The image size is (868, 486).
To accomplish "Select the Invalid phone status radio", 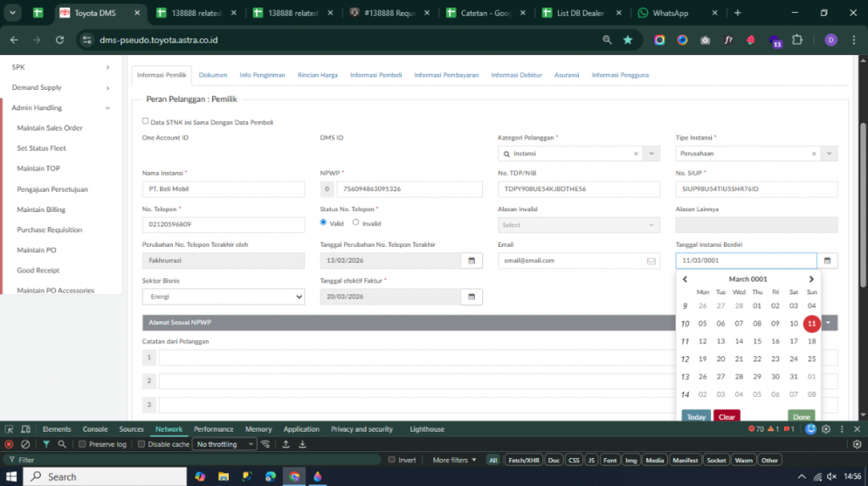I will (356, 223).
